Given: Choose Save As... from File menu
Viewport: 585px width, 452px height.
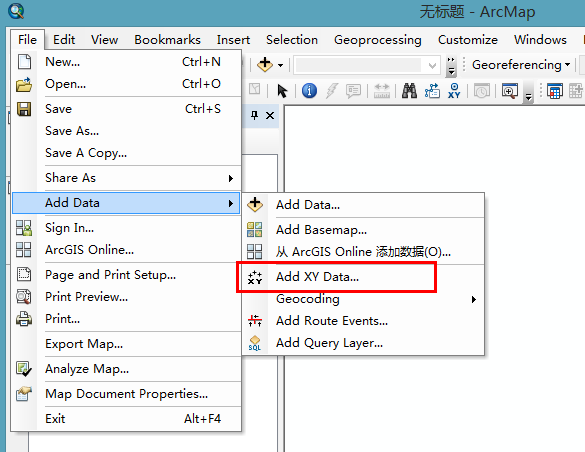Looking at the screenshot, I should point(126,131).
